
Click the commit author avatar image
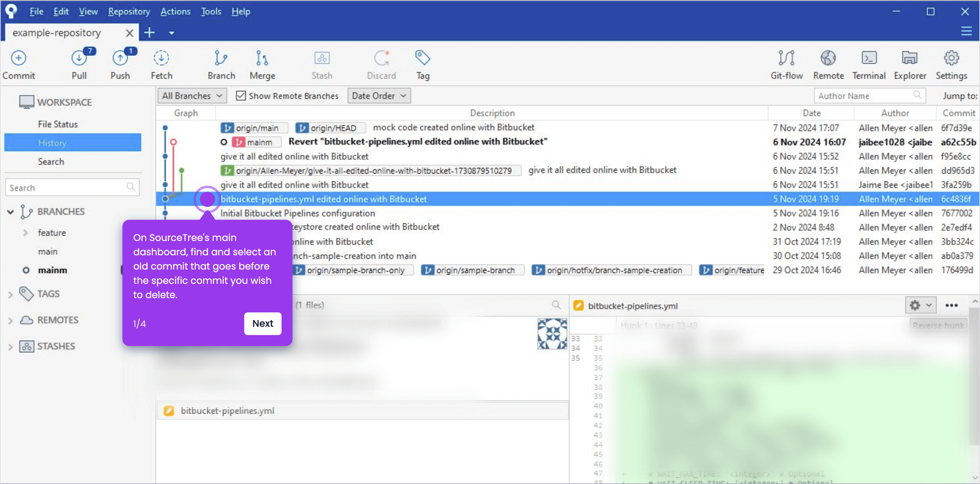pyautogui.click(x=552, y=334)
